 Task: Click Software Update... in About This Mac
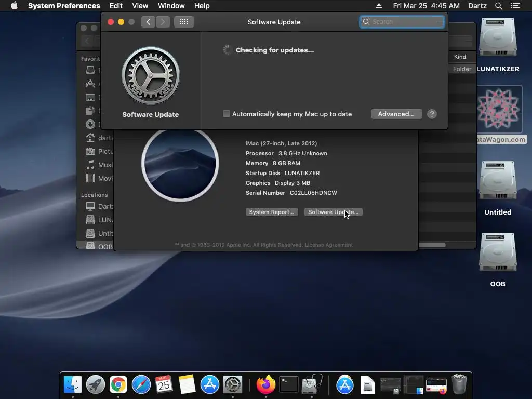(333, 212)
